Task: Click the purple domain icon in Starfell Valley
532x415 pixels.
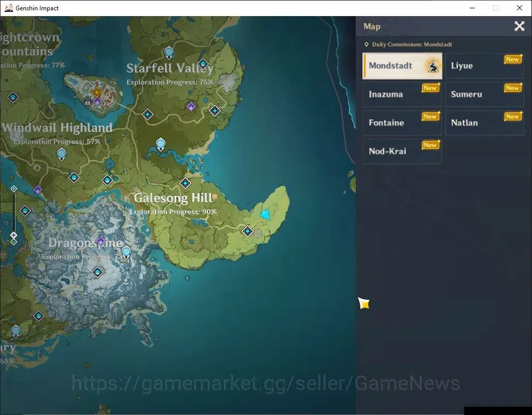Action: [x=191, y=107]
